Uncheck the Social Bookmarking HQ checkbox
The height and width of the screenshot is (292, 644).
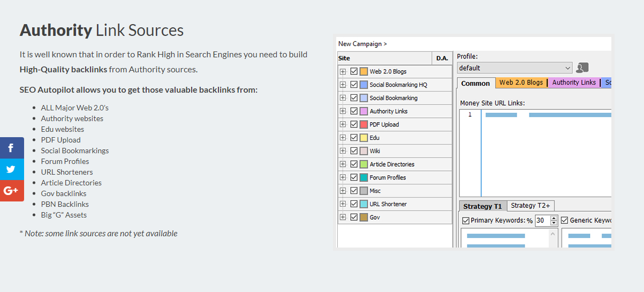(x=354, y=85)
